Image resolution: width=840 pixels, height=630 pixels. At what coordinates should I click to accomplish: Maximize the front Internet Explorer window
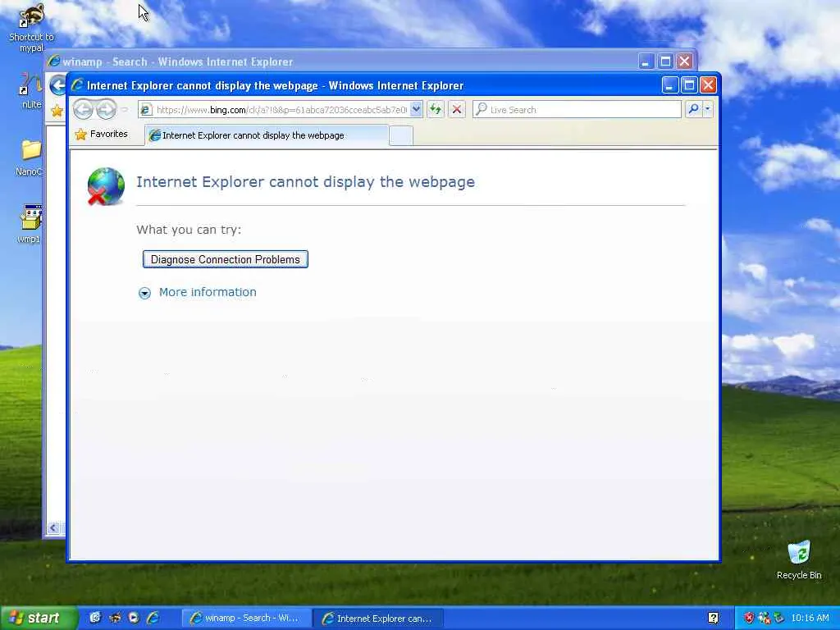(689, 85)
